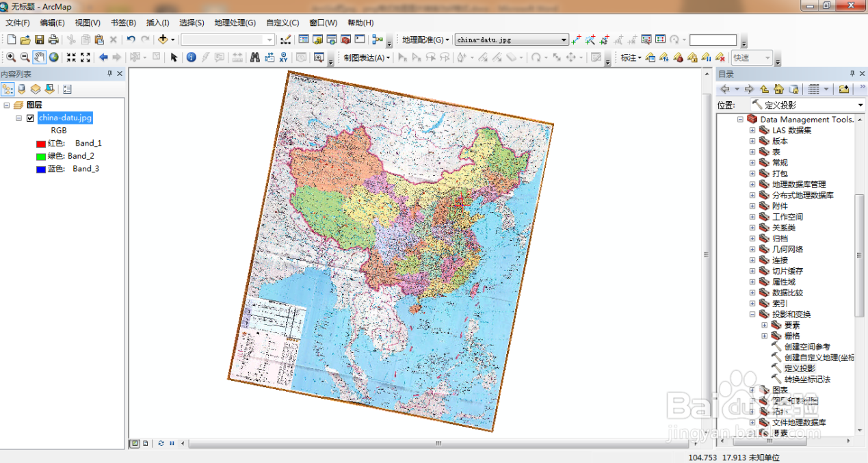Viewport: 868px width, 463px height.
Task: Switch to List By Selection view
Action: [x=49, y=89]
